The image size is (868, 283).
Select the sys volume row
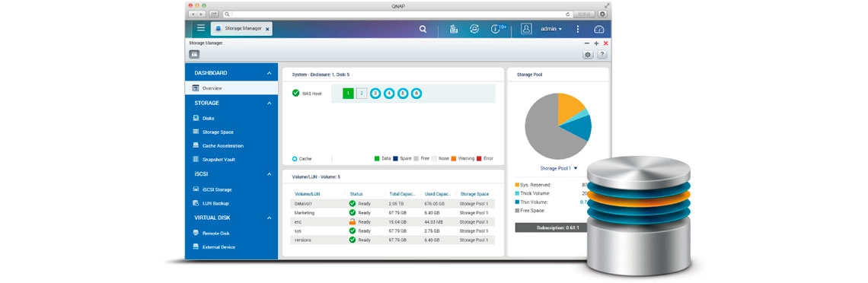(x=393, y=231)
